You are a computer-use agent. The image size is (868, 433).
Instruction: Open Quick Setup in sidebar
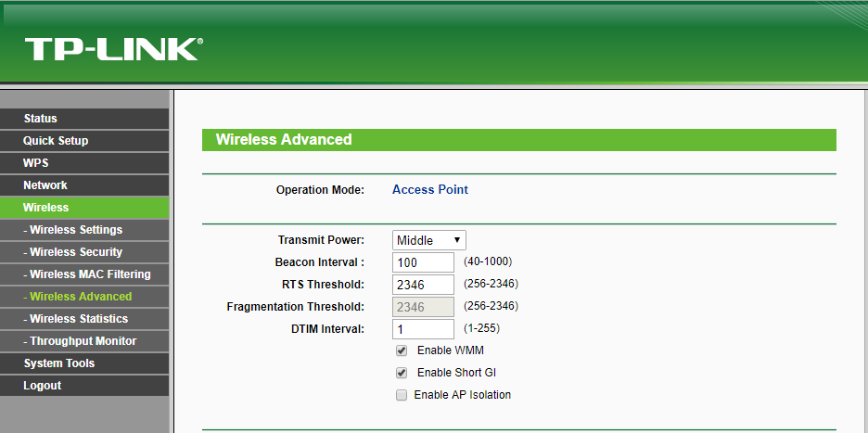[84, 141]
